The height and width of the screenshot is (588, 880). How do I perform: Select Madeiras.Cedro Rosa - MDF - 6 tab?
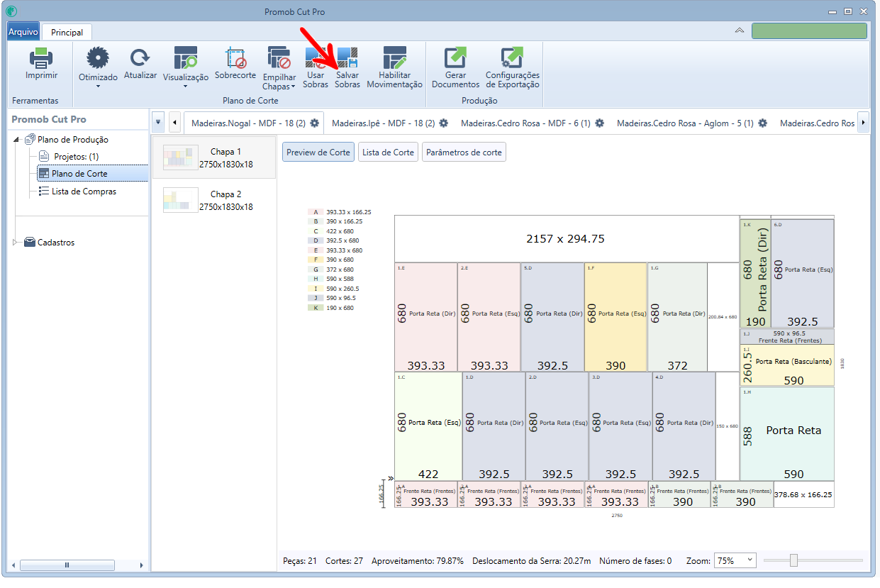click(x=532, y=123)
